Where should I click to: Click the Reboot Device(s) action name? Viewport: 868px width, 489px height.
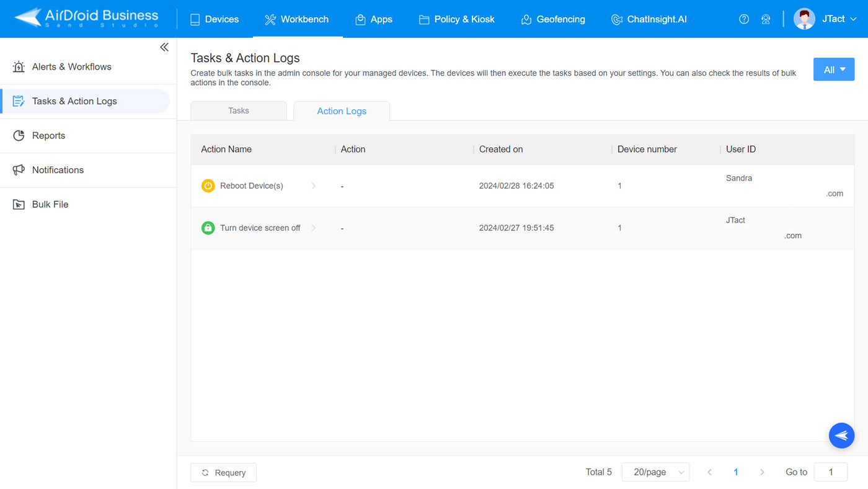coord(252,186)
